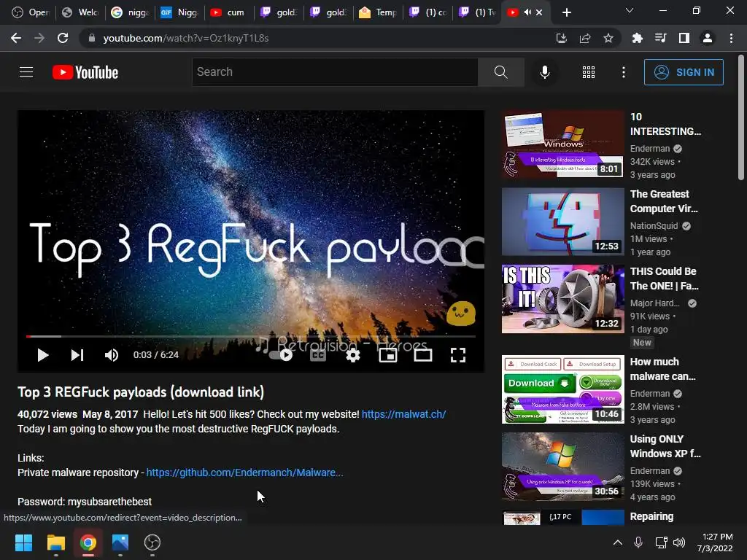Open the github.com/Endermanch/Malware link
The image size is (747, 560).
(x=244, y=472)
